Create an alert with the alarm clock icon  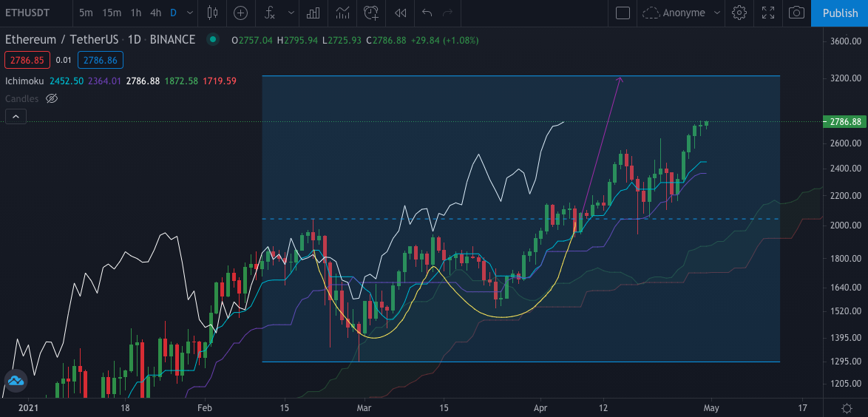(371, 13)
